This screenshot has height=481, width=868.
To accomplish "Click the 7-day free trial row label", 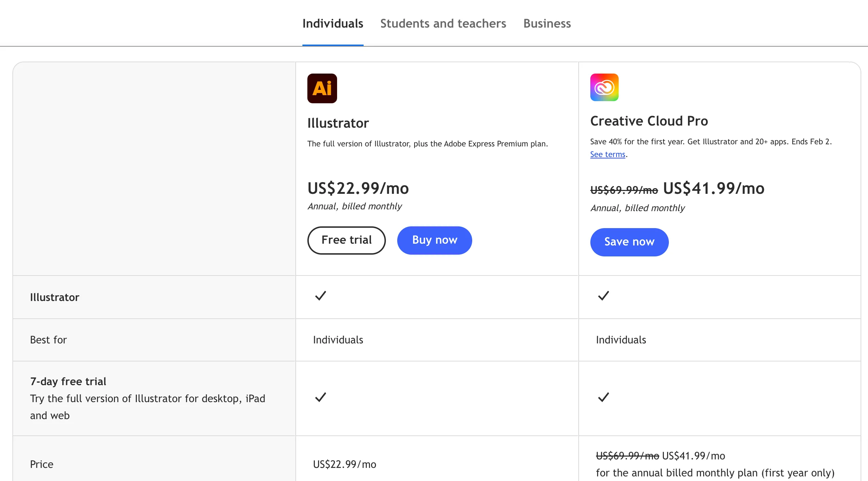I will [x=68, y=382].
